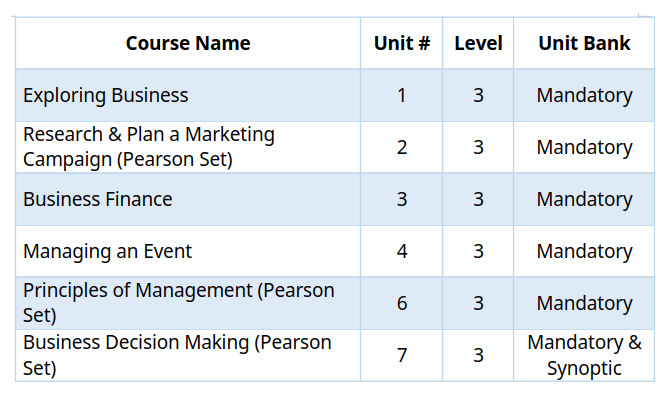Click unit number 6 cell
The width and height of the screenshot is (669, 395).
401,303
